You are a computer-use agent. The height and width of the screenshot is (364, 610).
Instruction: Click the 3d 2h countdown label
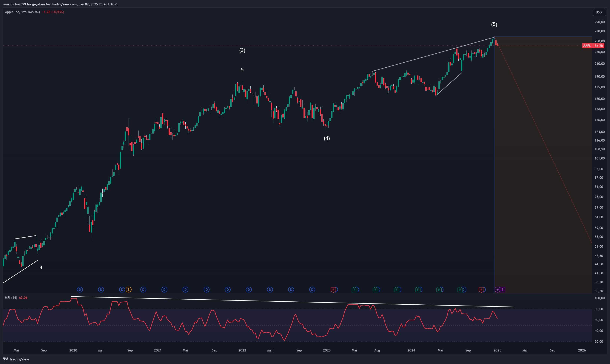[598, 46]
